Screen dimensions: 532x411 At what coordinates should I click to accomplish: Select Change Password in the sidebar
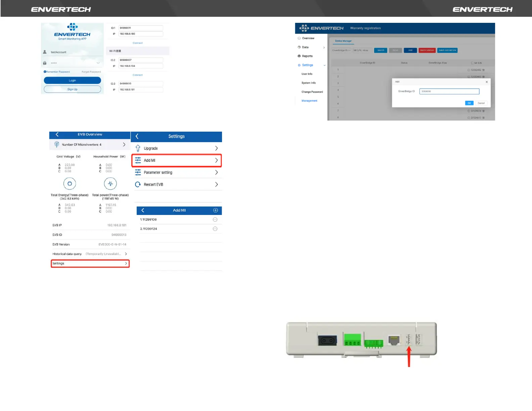pyautogui.click(x=312, y=92)
